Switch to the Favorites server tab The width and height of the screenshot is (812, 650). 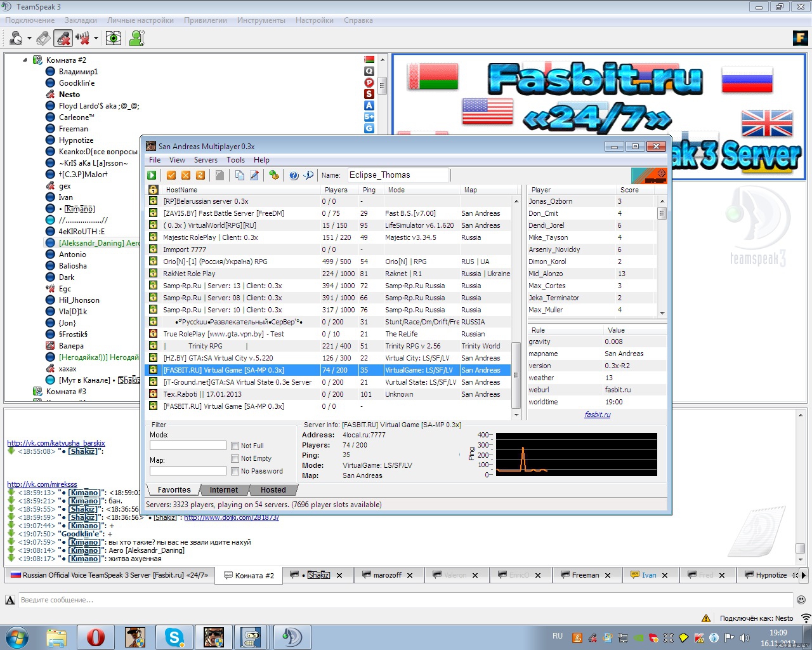click(174, 490)
